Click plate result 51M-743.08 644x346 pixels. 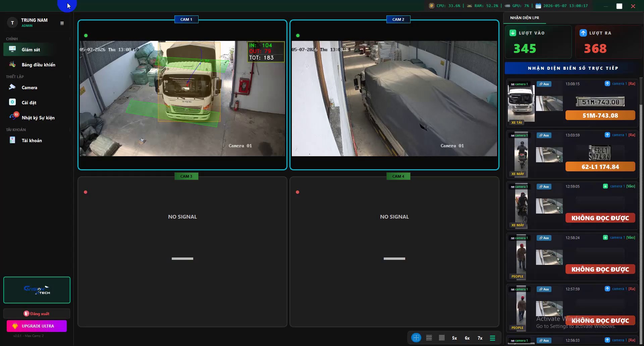600,115
